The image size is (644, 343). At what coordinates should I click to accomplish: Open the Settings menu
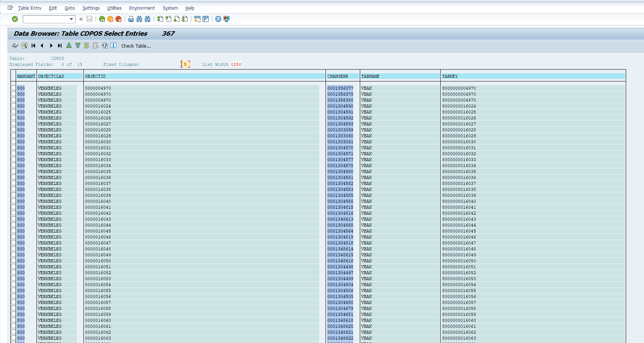91,8
